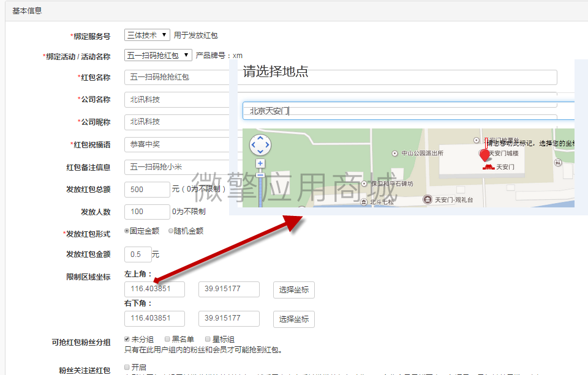Click the 北斗七松 map marker icon
Viewport: 588px width, 375px height.
click(363, 201)
